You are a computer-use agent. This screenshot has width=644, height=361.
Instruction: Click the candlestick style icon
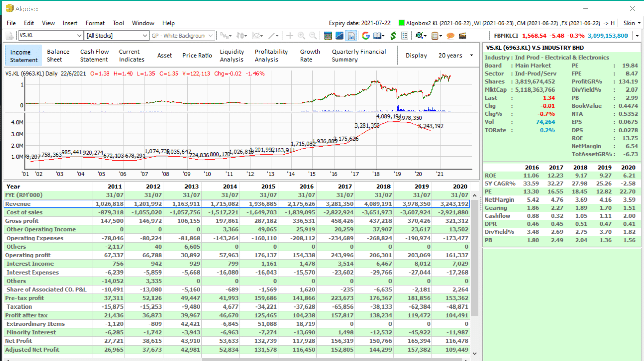[240, 36]
